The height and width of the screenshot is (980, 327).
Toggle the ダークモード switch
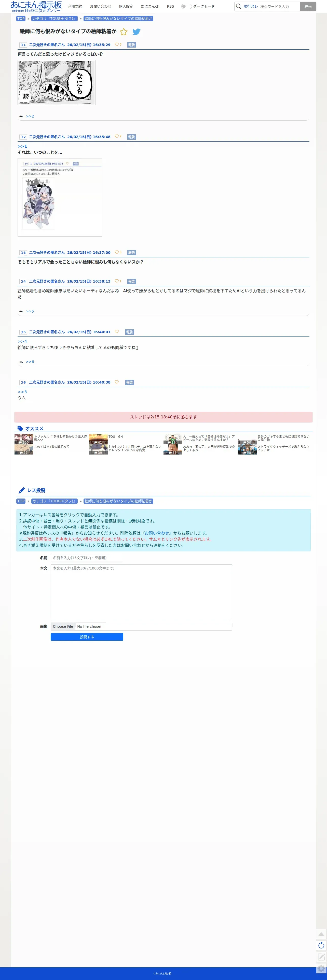186,6
